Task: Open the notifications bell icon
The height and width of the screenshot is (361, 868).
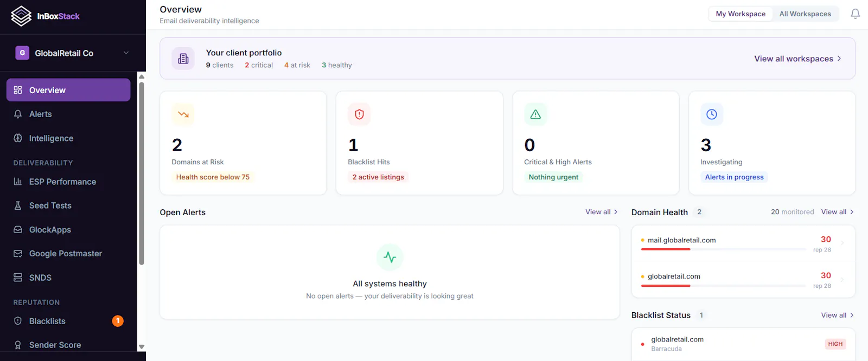Action: (x=855, y=14)
